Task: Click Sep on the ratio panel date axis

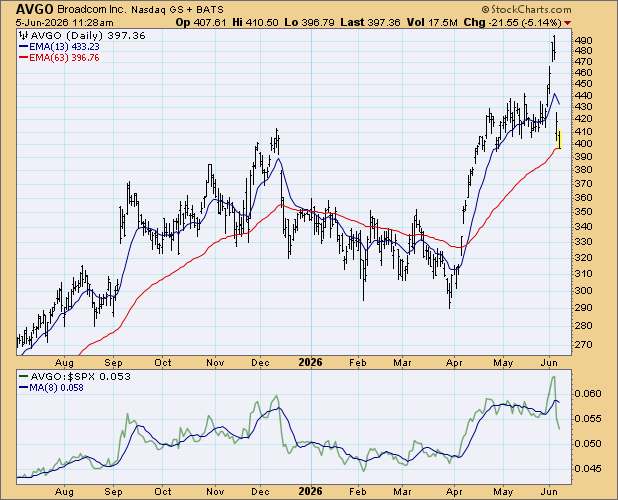Action: coord(114,491)
